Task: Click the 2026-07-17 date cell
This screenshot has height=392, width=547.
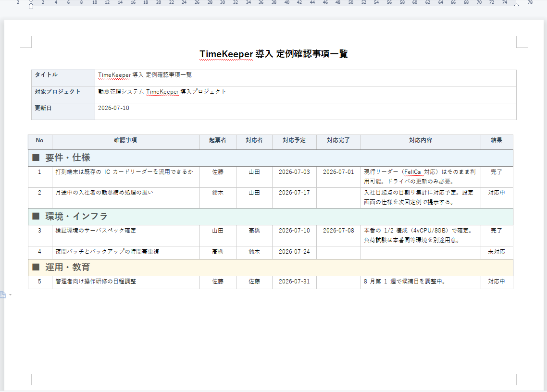Action: point(295,198)
